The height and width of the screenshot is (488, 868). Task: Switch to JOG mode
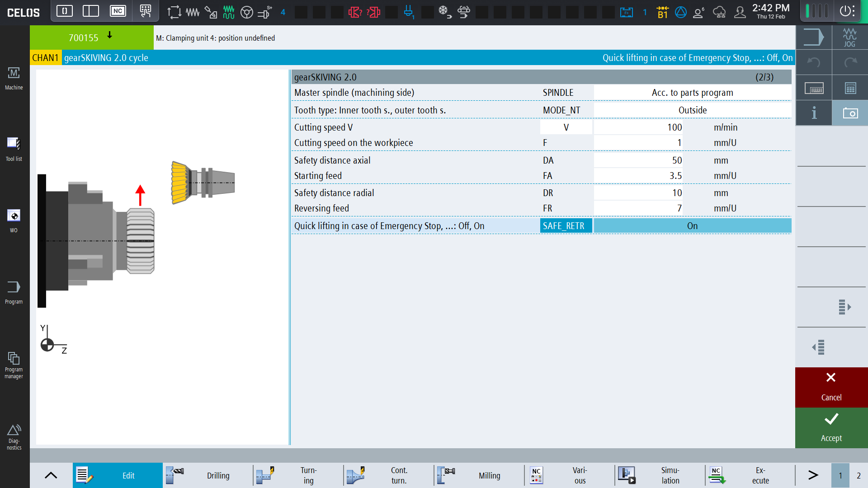click(x=849, y=37)
